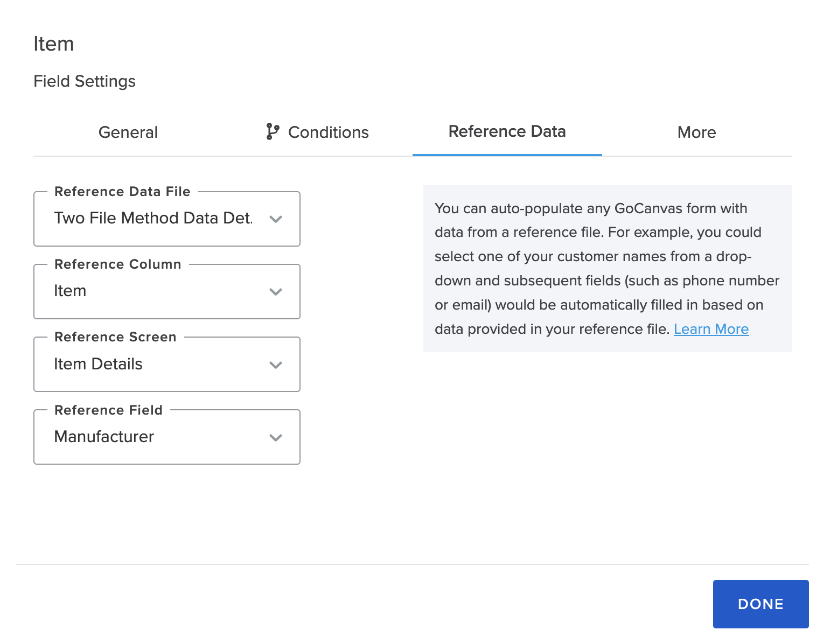Expand the Reference Column selector showing Item
This screenshot has height=644, width=823.
[x=166, y=292]
